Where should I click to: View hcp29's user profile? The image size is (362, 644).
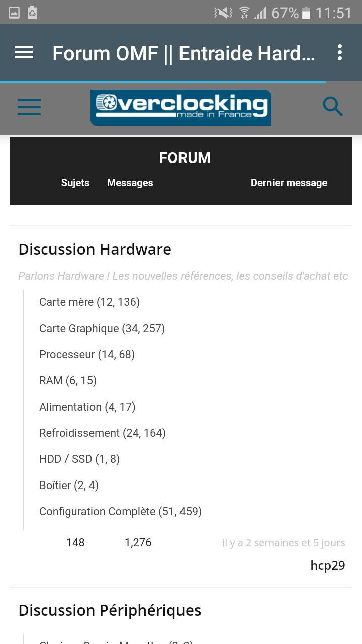(328, 565)
